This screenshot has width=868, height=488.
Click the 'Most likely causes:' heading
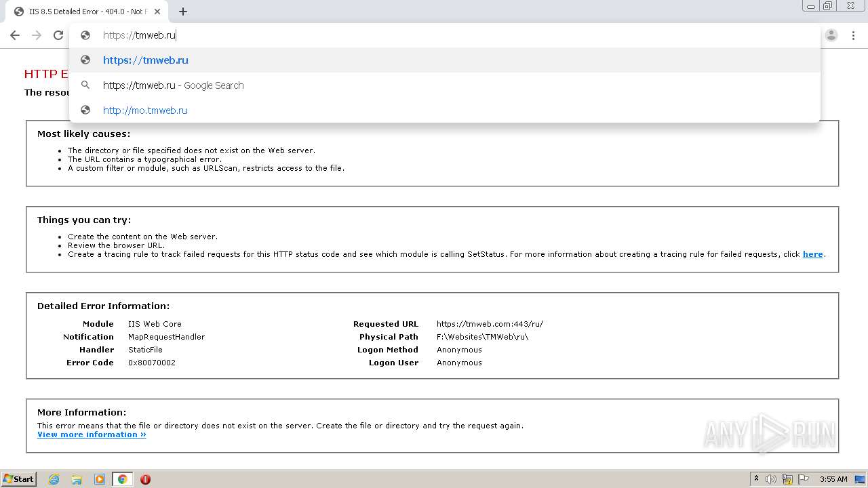[x=83, y=134]
